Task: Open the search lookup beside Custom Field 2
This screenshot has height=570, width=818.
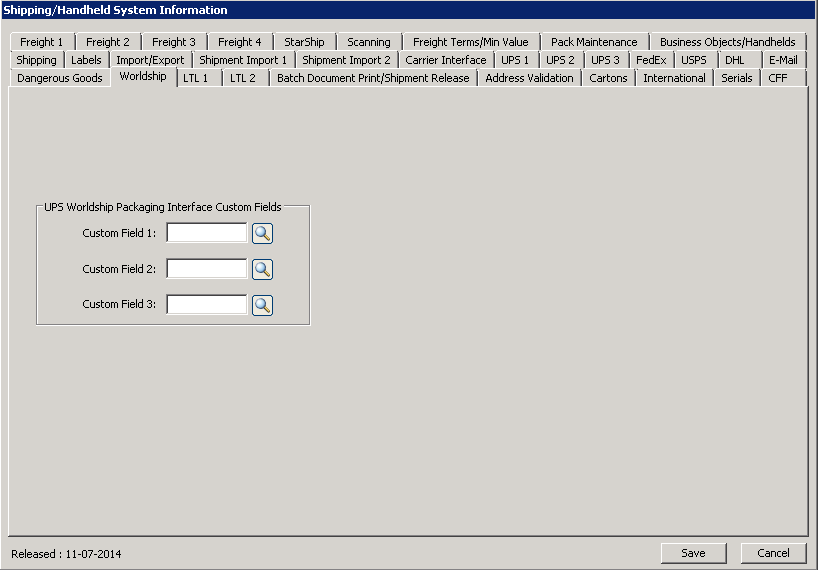Action: tap(262, 269)
